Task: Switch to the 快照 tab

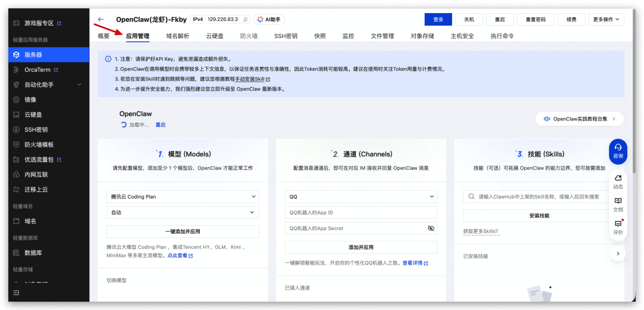Action: (320, 36)
